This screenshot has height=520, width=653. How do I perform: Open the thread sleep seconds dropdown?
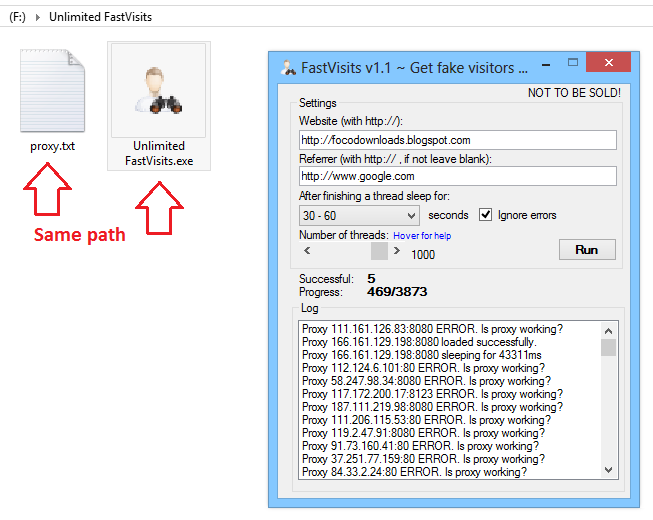click(x=358, y=216)
